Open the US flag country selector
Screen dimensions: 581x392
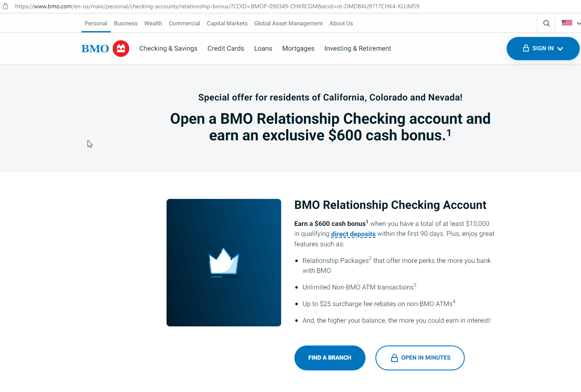(x=570, y=23)
